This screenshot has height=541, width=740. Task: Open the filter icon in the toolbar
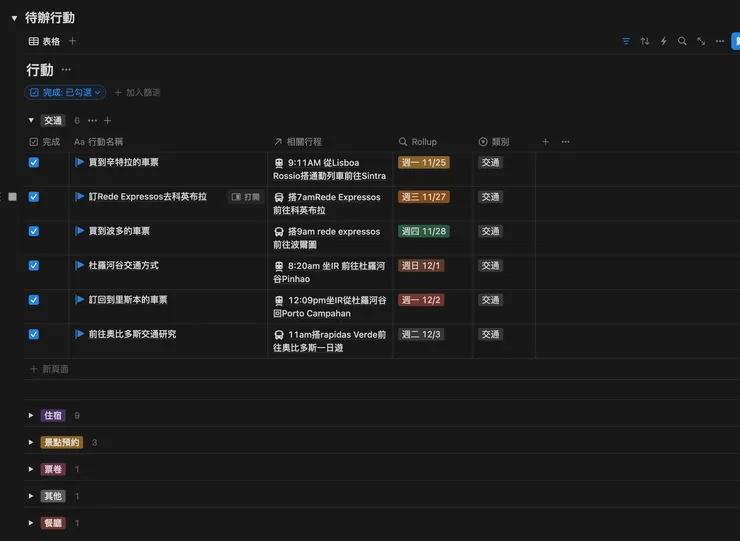coord(626,42)
